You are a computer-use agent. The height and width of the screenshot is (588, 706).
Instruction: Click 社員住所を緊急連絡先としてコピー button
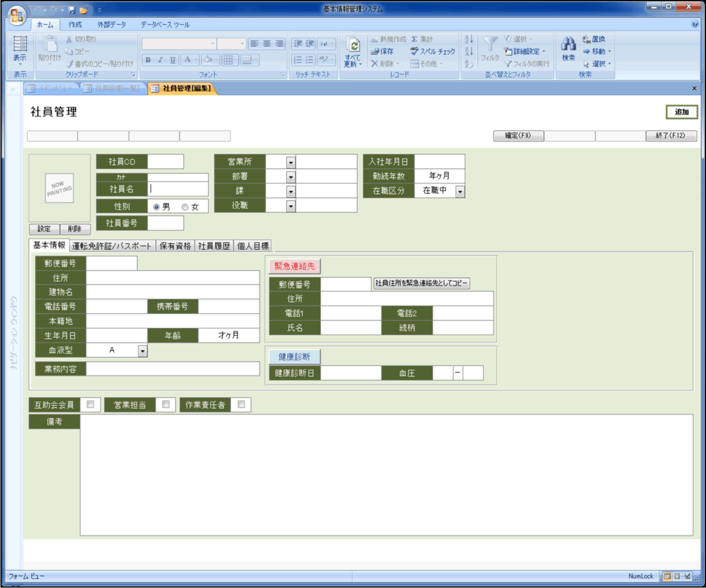(x=421, y=284)
